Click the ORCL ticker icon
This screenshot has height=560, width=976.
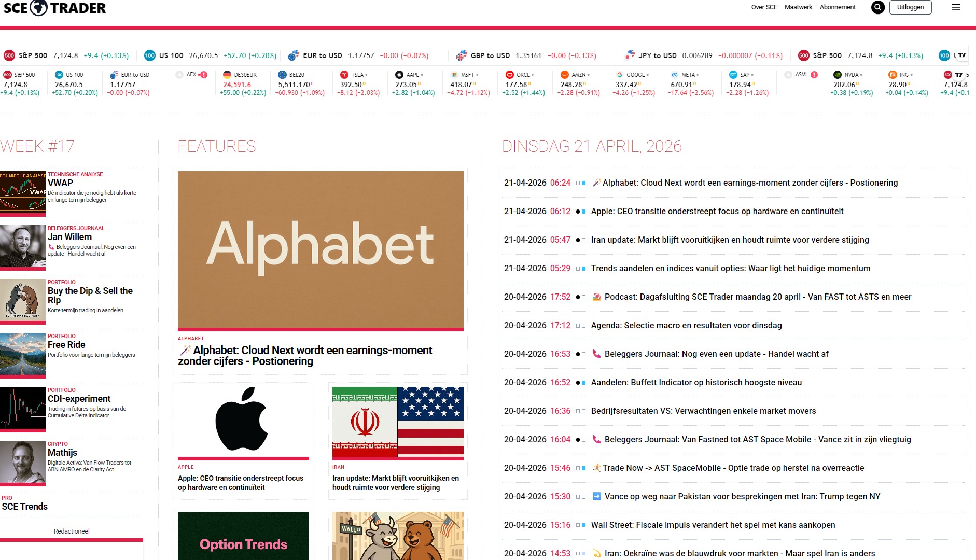click(x=509, y=75)
